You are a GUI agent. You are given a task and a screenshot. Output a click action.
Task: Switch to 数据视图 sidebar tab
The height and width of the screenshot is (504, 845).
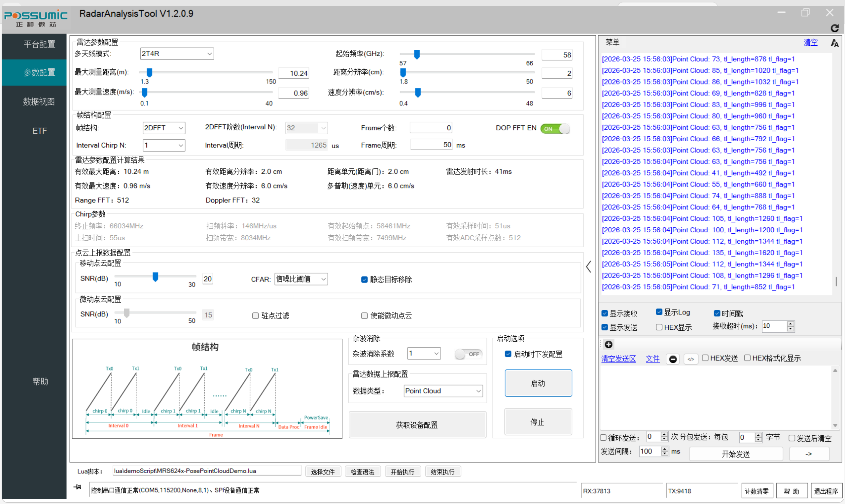pyautogui.click(x=39, y=102)
